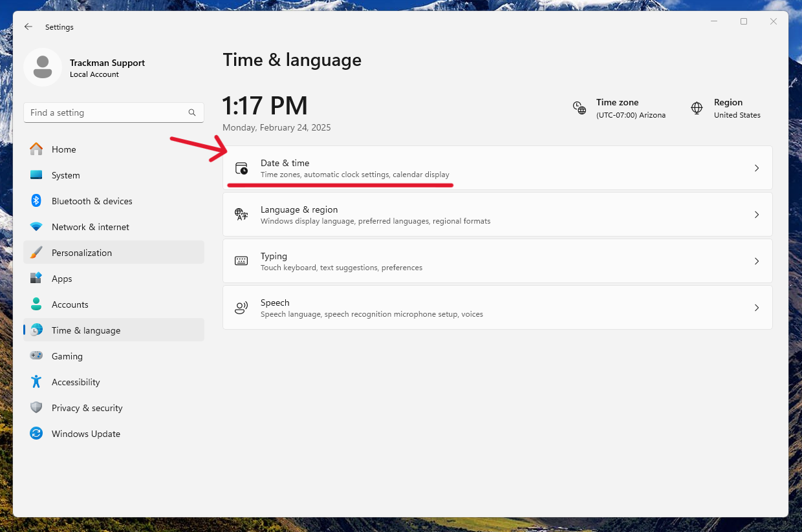Open System settings category
The height and width of the screenshot is (532, 802).
[114, 175]
